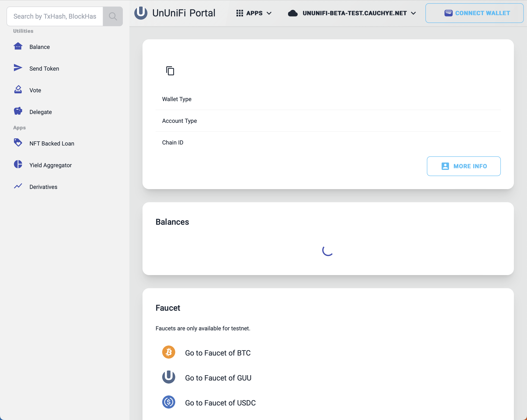Click the chevron next to Apps

point(269,13)
